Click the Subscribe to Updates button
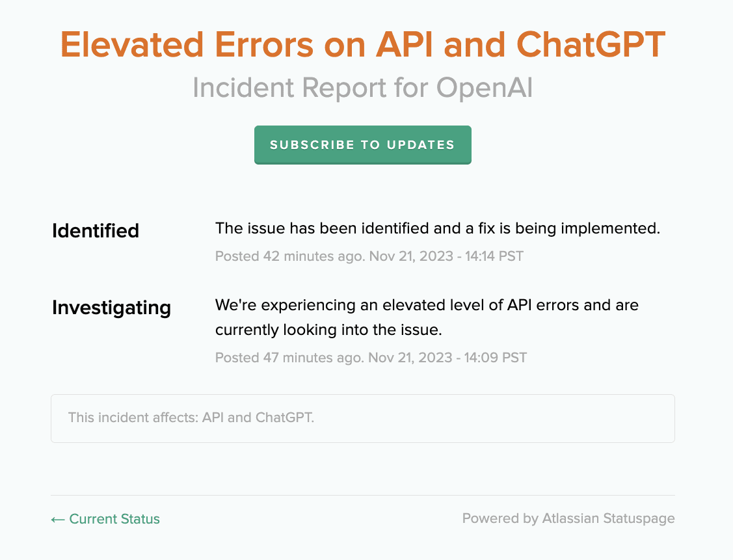733x560 pixels. tap(362, 144)
